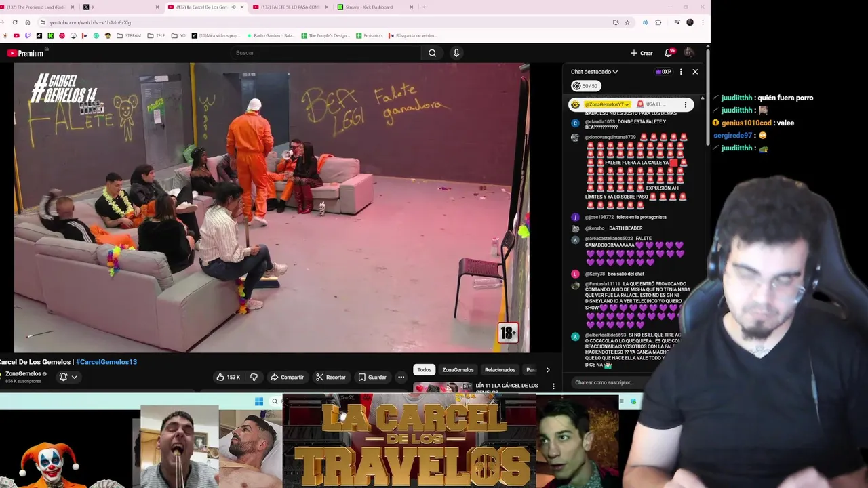The height and width of the screenshot is (488, 868).
Task: Open the 0XP crown badge
Action: [663, 72]
